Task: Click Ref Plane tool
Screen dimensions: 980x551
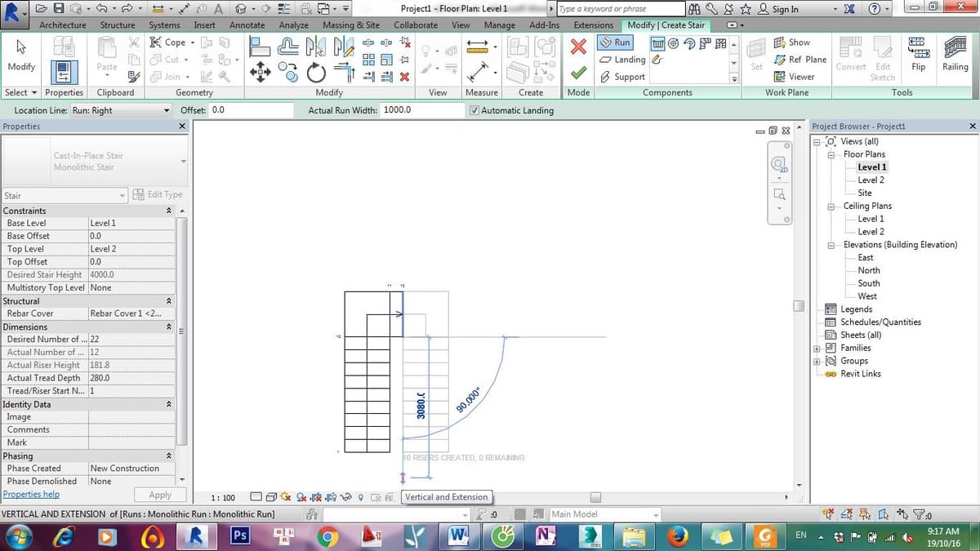Action: (x=800, y=60)
